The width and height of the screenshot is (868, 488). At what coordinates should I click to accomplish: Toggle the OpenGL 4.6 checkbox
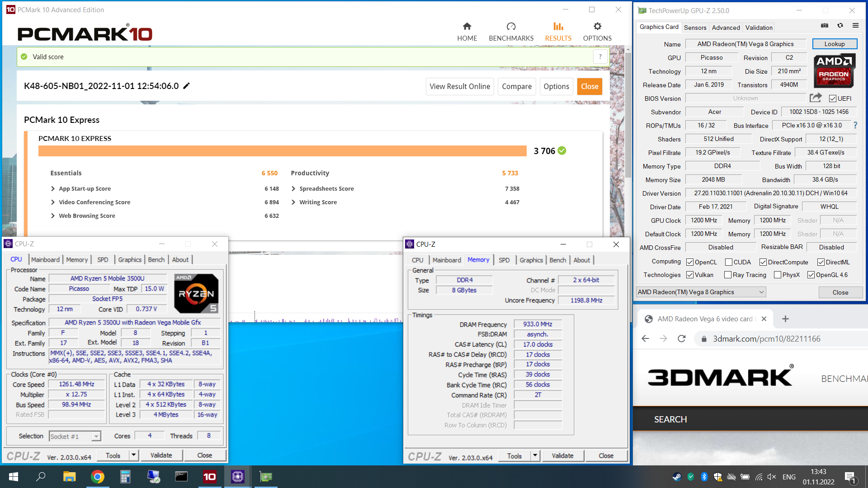pos(811,275)
